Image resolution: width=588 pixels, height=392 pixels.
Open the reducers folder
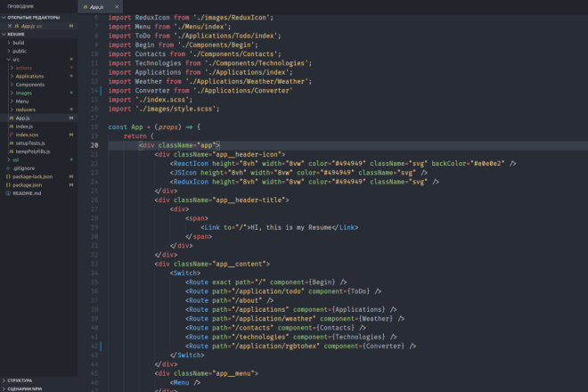(x=26, y=110)
